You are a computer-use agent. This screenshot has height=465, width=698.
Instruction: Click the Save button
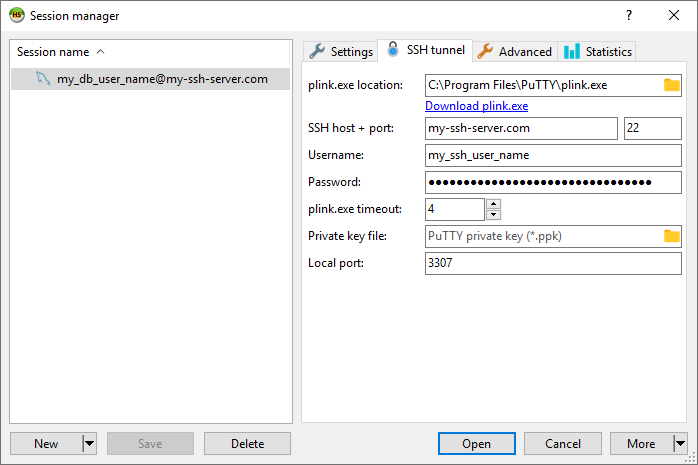tap(150, 444)
